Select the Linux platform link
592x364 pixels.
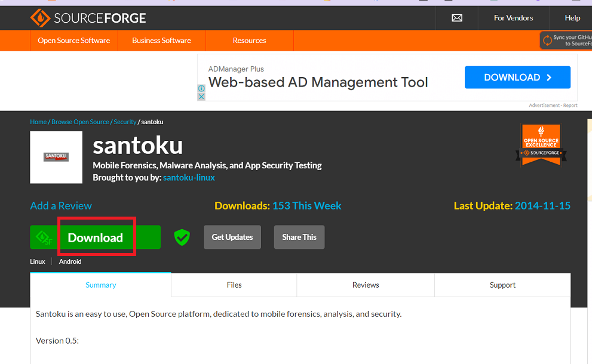pyautogui.click(x=38, y=261)
